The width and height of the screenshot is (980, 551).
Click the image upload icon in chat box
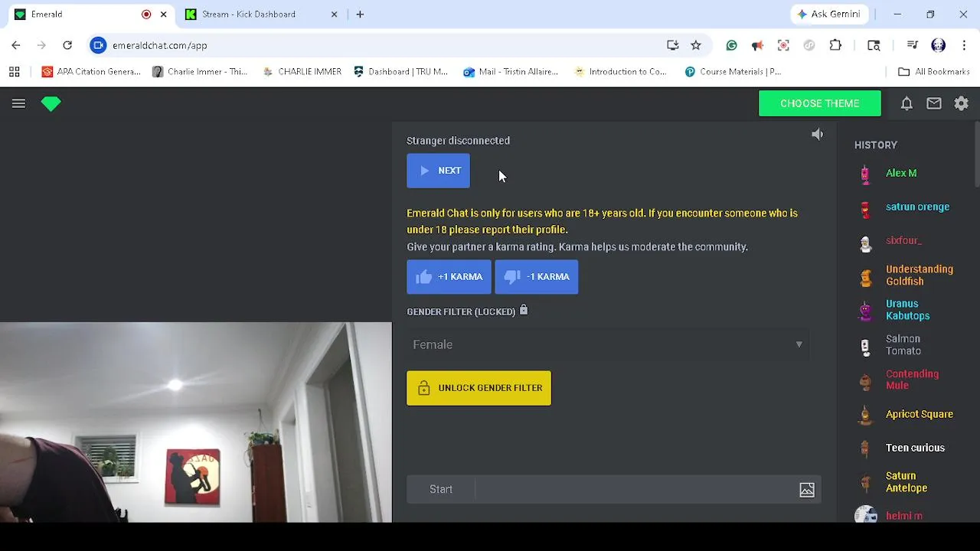(x=807, y=490)
